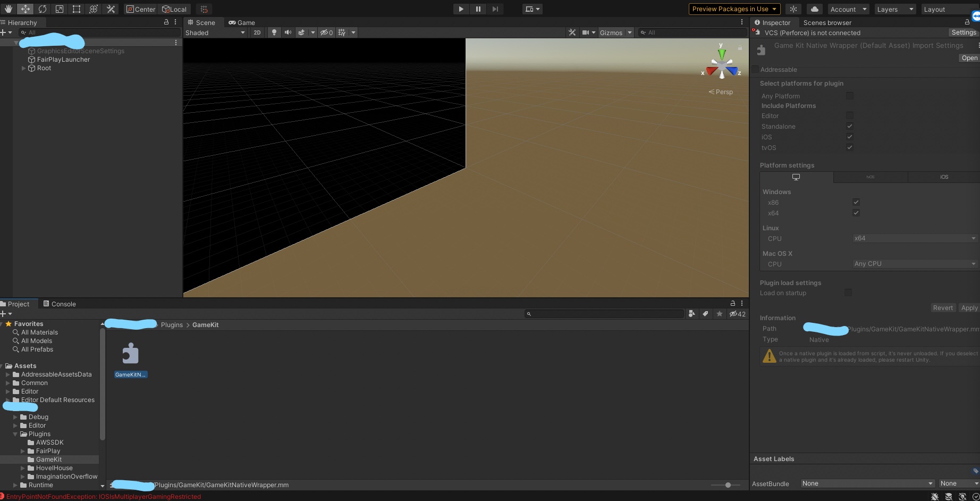
Task: Open Hierarchy panel options menu
Action: [x=175, y=22]
